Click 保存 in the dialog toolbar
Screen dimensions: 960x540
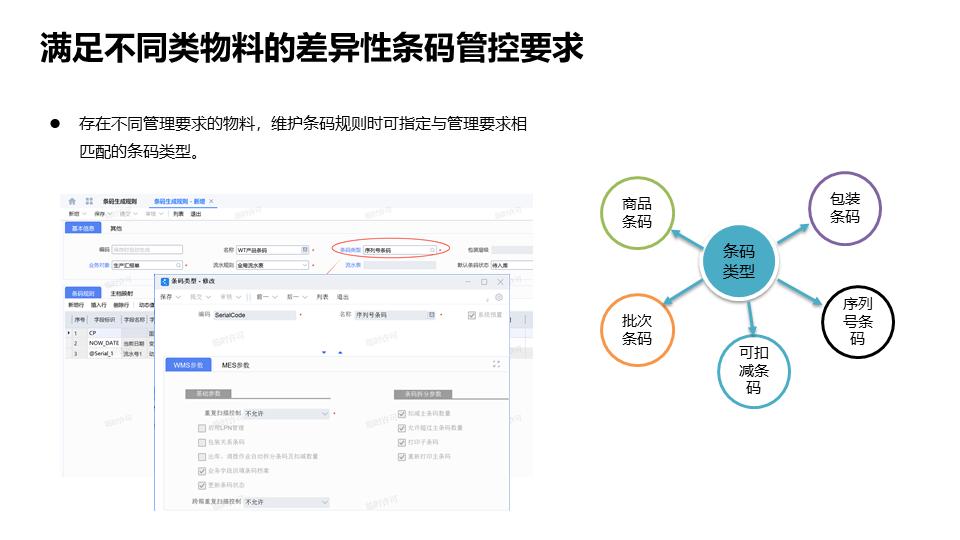tap(169, 297)
